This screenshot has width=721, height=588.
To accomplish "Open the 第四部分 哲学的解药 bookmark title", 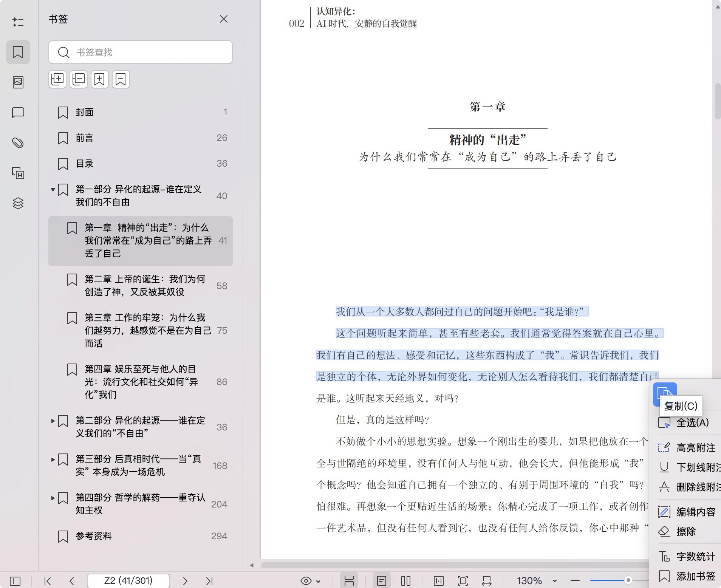I will [140, 504].
